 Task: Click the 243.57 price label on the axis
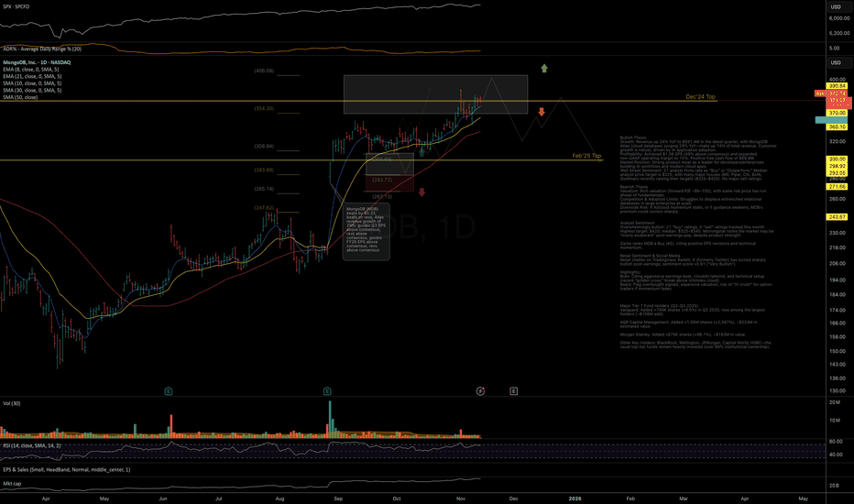(834, 216)
